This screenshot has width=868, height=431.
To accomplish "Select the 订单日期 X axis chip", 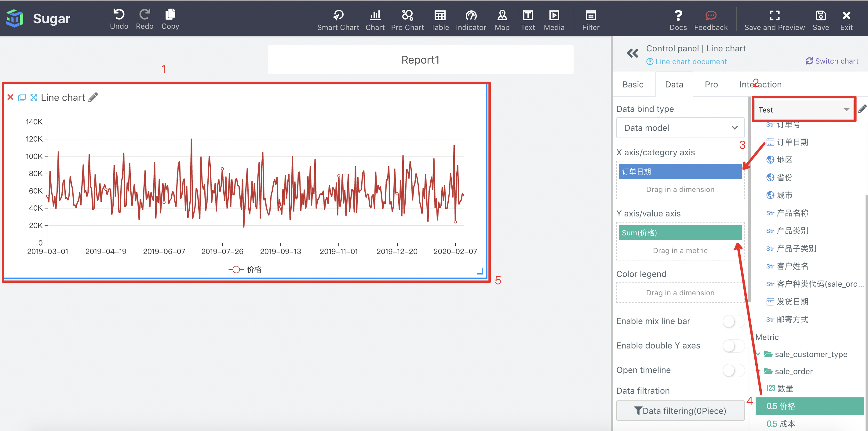I will (x=680, y=171).
